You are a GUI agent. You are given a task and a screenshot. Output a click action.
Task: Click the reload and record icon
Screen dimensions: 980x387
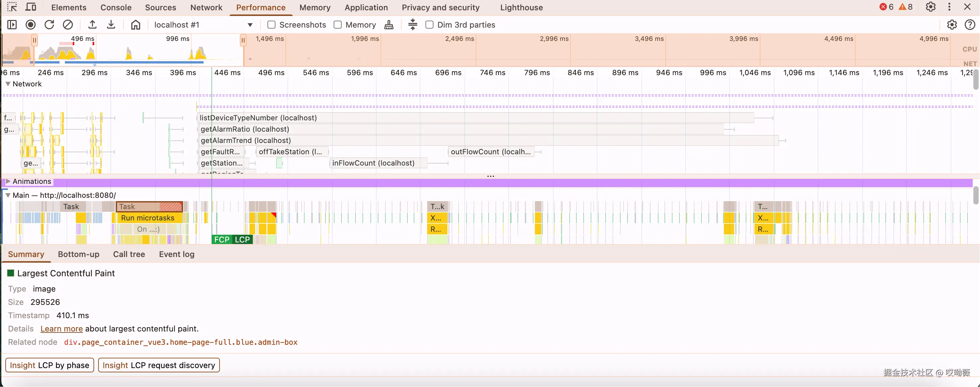pos(49,25)
